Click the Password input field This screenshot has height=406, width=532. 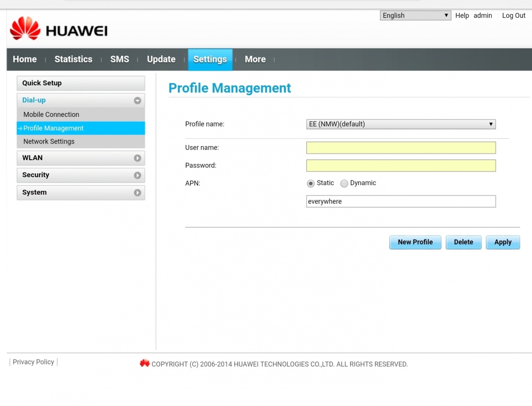click(x=401, y=166)
